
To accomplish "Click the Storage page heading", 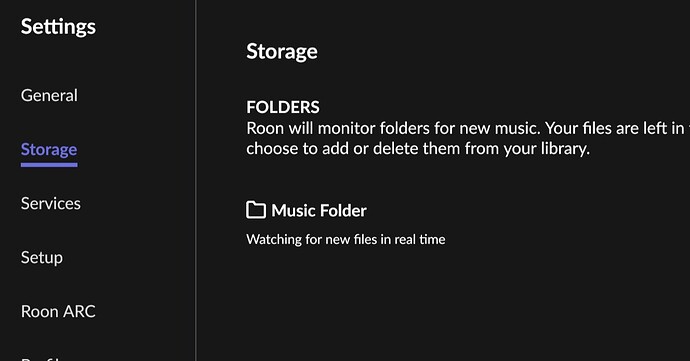I will (282, 52).
